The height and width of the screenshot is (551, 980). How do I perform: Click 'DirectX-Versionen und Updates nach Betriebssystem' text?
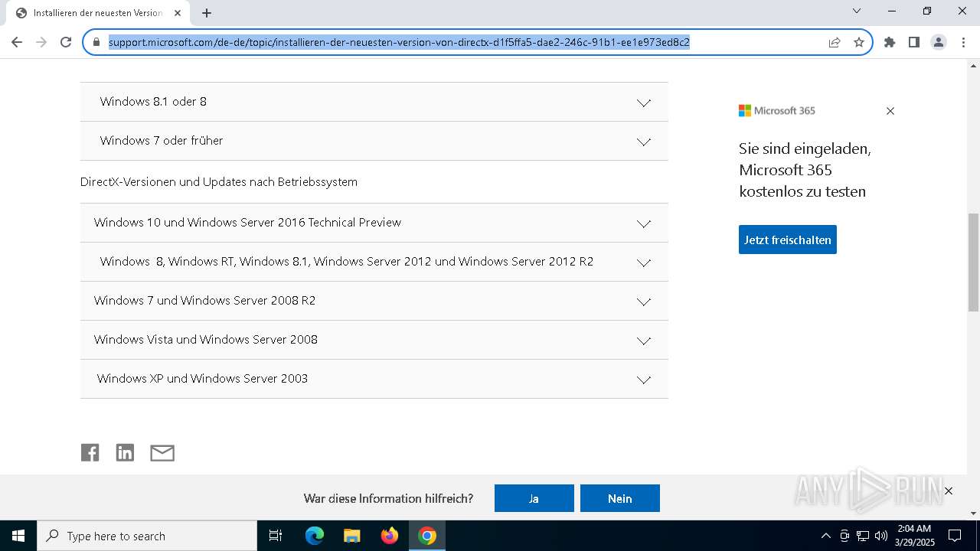(x=219, y=182)
